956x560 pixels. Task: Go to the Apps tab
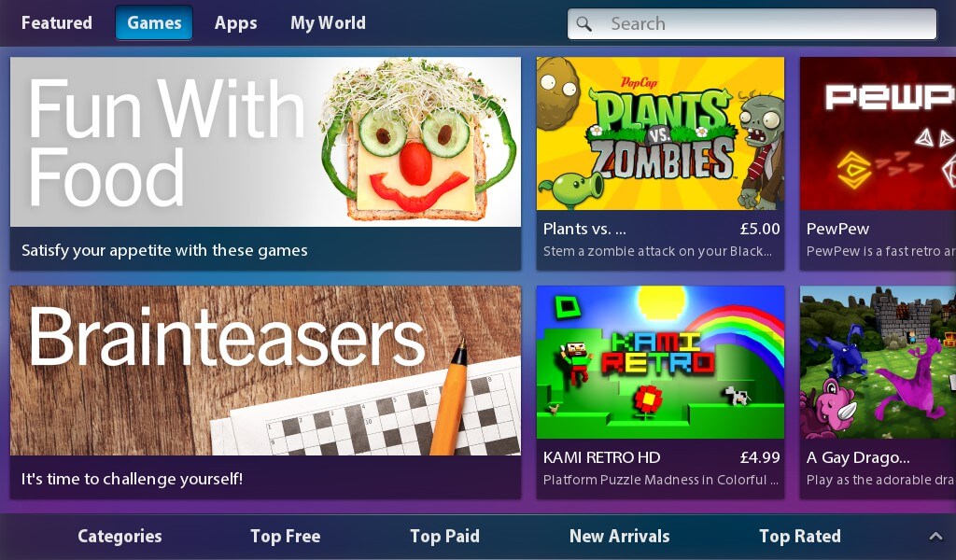(235, 23)
